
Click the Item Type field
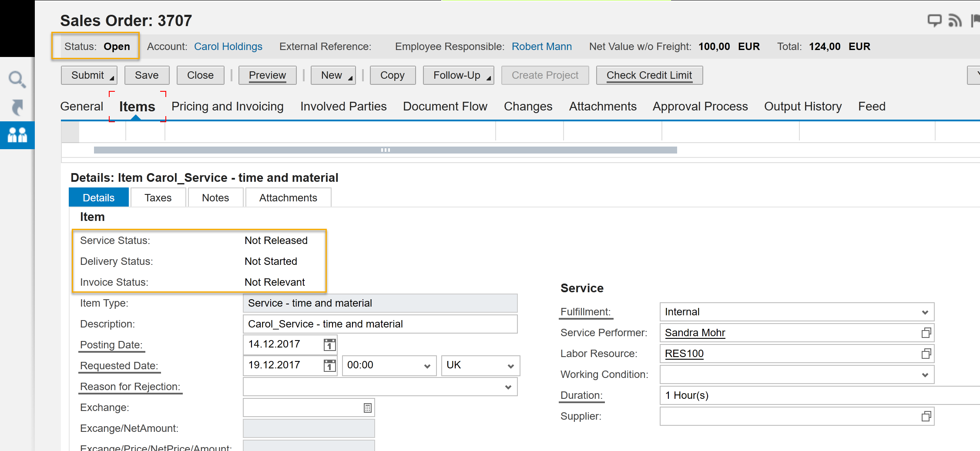pos(380,303)
